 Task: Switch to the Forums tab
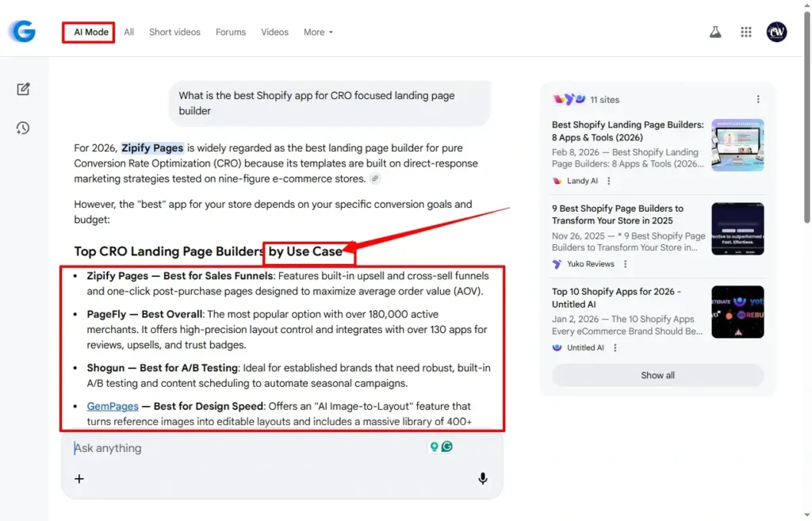(x=230, y=32)
